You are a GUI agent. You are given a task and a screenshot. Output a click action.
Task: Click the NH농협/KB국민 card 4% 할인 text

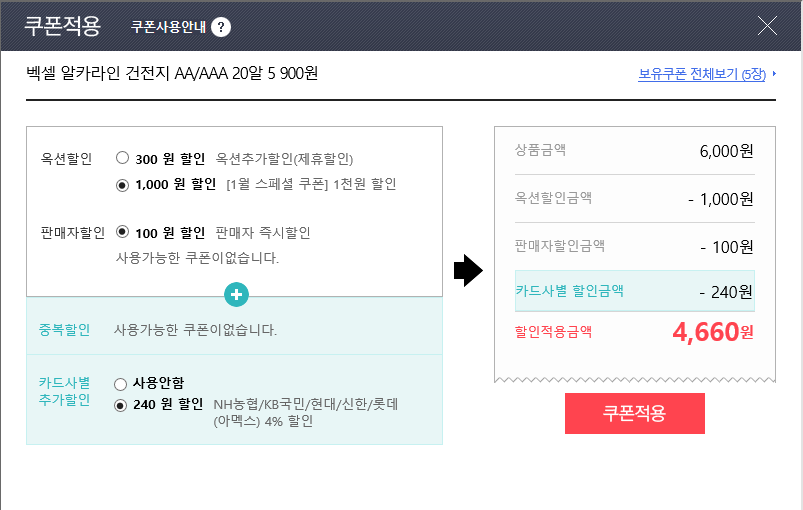coord(305,413)
